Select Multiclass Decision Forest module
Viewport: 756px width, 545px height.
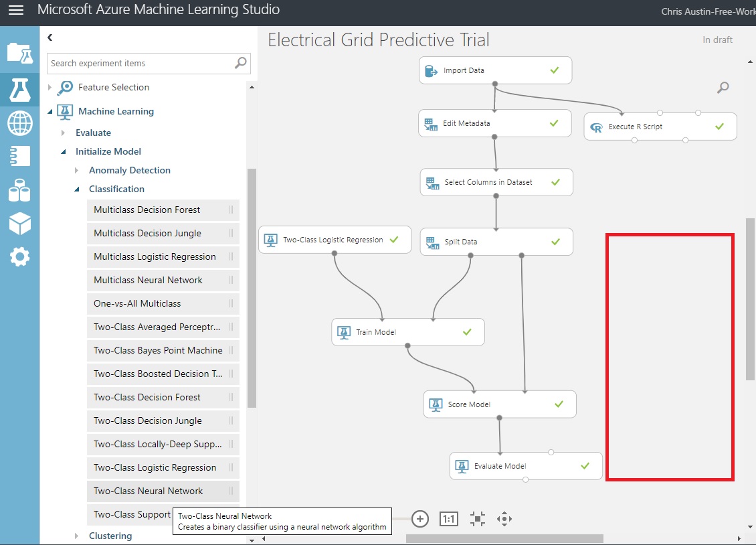pos(163,210)
